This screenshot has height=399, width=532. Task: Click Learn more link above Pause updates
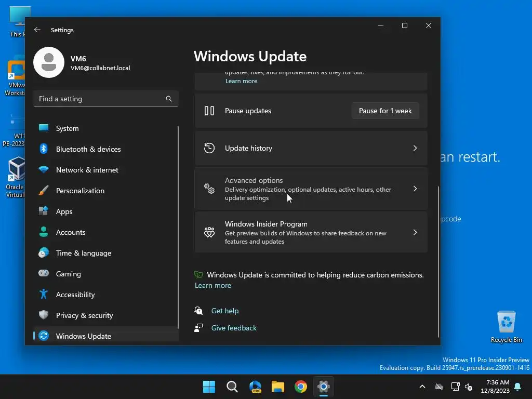(241, 81)
